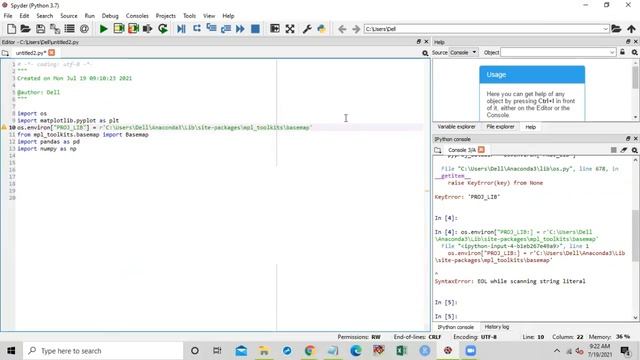This screenshot has width=640, height=360.
Task: Click the taskbar search box
Action: pyautogui.click(x=103, y=351)
